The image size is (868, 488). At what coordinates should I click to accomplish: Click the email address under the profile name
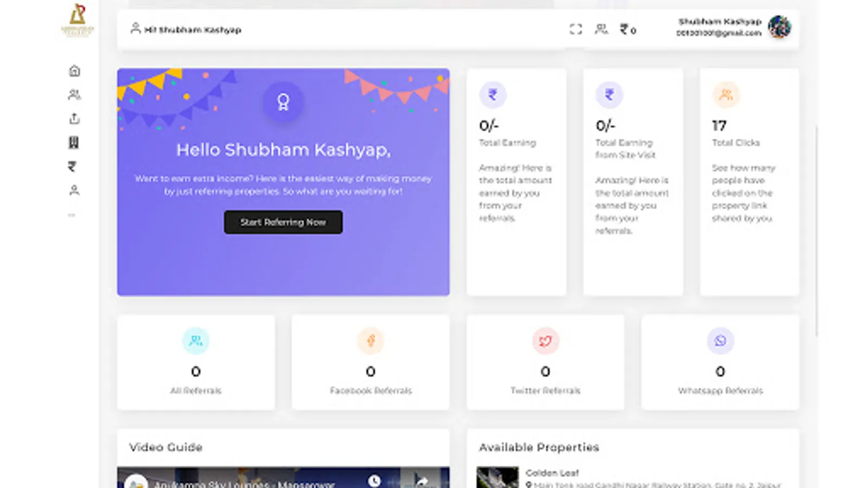point(719,33)
